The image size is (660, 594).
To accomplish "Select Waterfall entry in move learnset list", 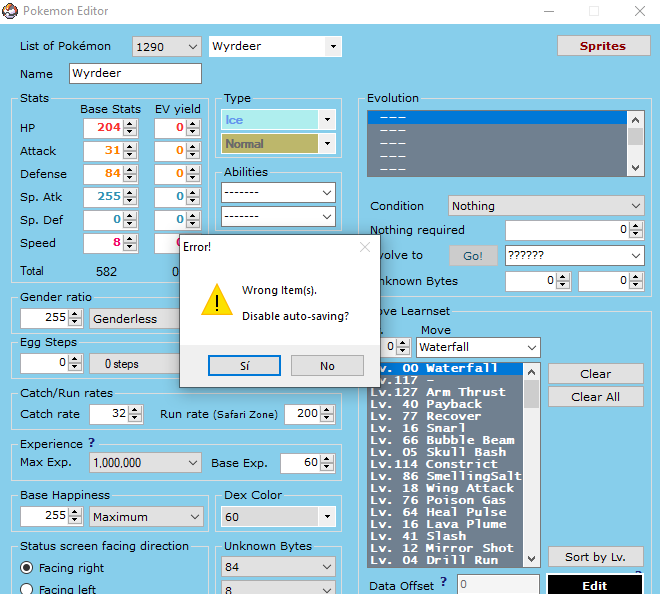I will pos(450,369).
